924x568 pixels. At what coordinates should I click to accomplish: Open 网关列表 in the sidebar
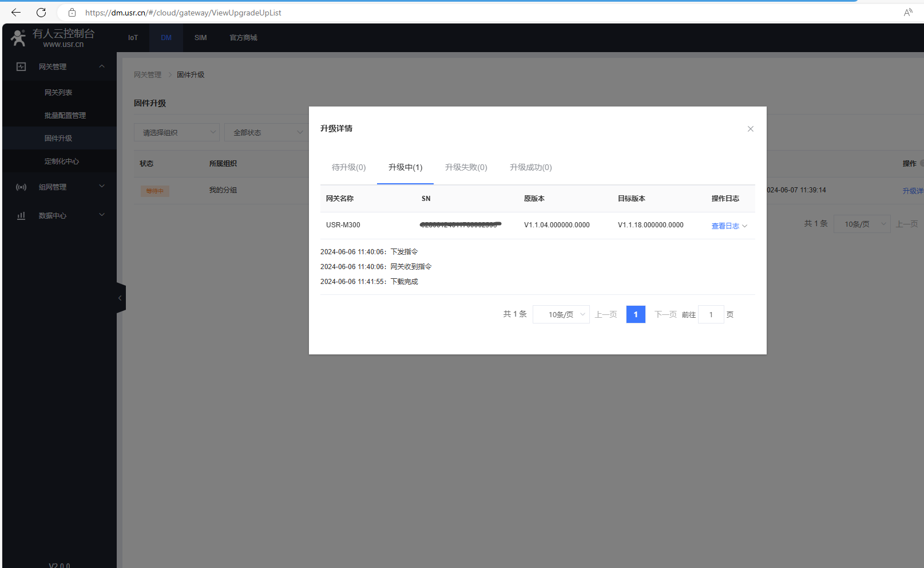[58, 93]
